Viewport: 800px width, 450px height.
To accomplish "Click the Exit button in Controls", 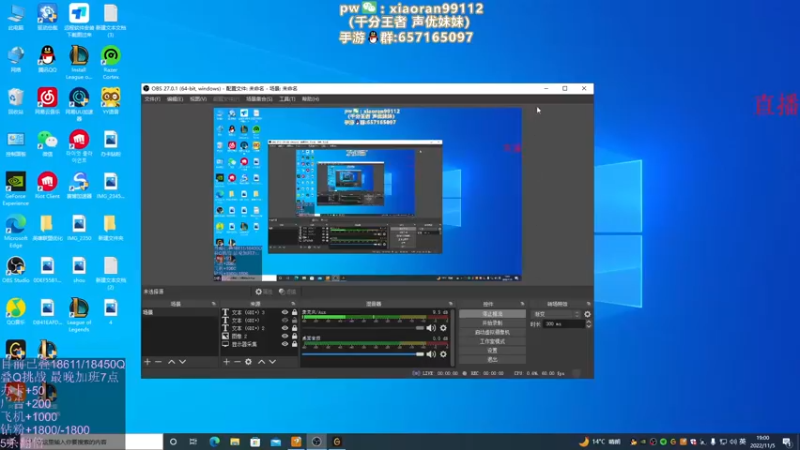I will (492, 360).
